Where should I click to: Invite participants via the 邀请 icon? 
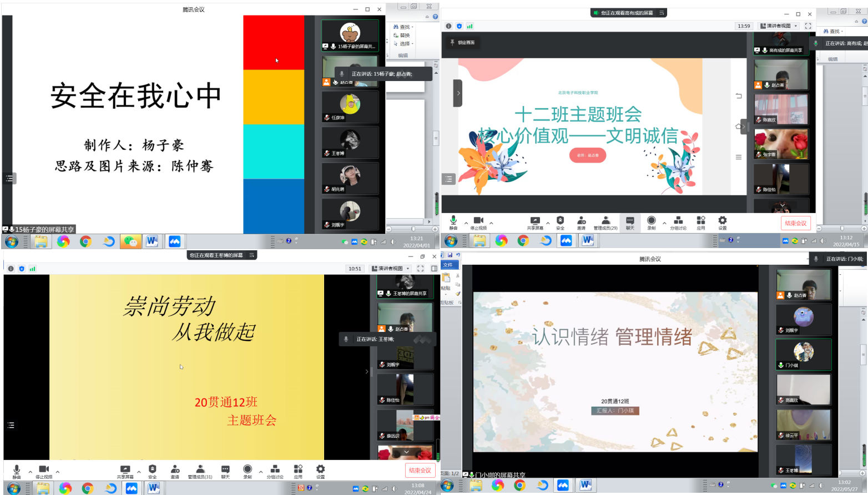[581, 222]
